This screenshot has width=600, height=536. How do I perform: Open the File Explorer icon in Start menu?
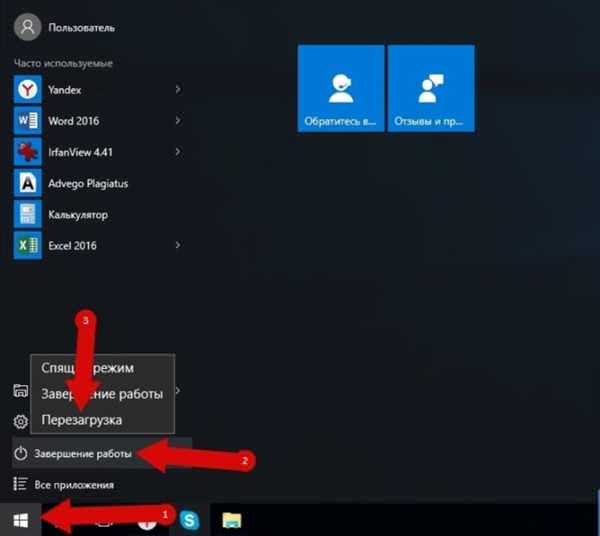[x=21, y=391]
